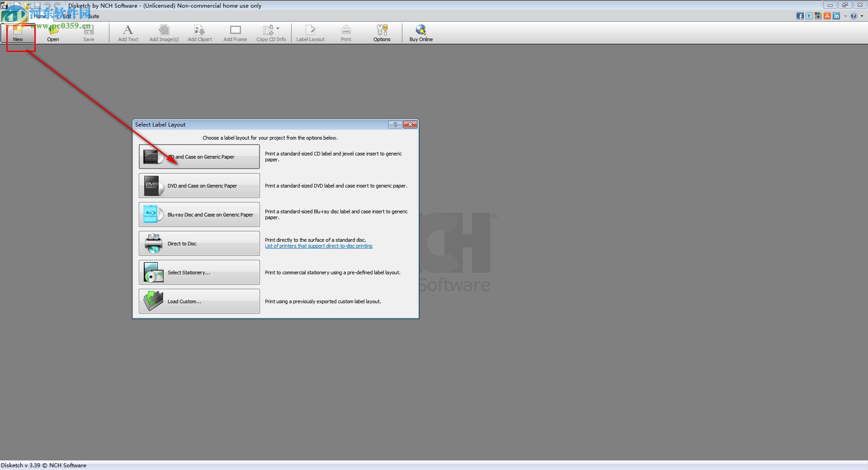Share on Twitter via the toolbar icon
This screenshot has width=868, height=470.
point(809,16)
